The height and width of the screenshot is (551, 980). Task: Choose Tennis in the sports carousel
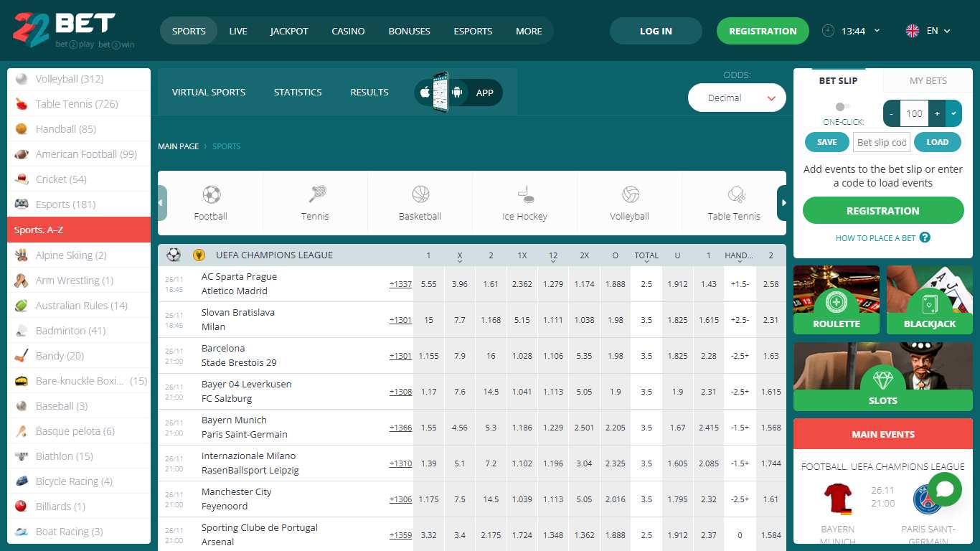316,203
